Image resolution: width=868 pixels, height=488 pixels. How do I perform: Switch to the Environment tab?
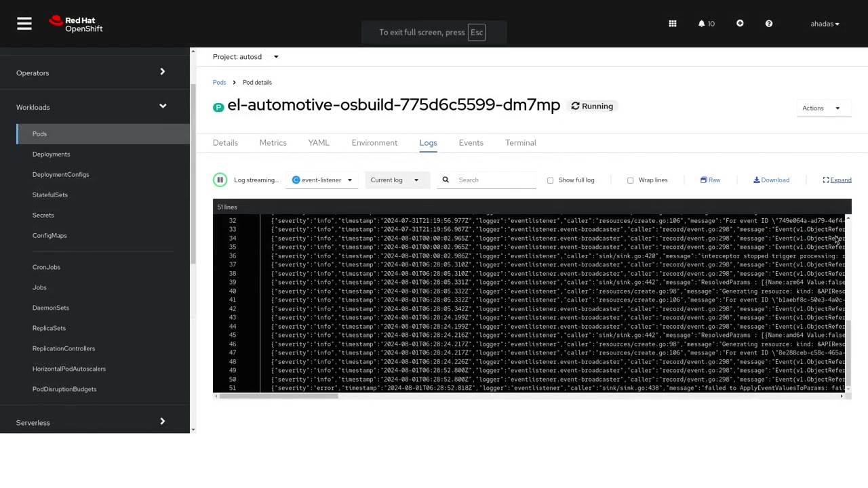[374, 142]
